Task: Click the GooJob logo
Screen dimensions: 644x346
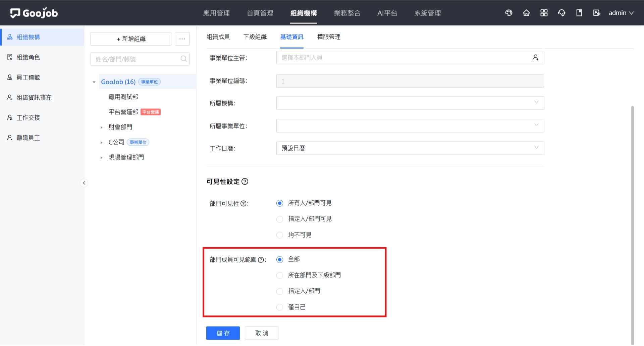Action: click(x=34, y=13)
